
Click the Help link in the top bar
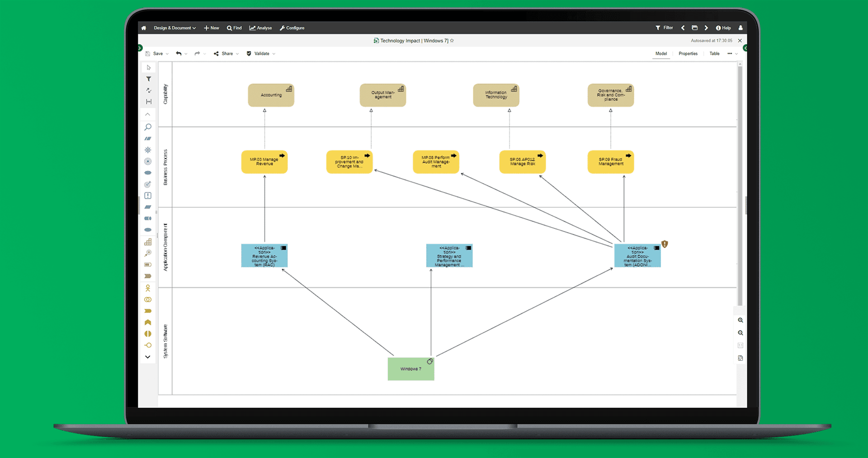tap(723, 28)
